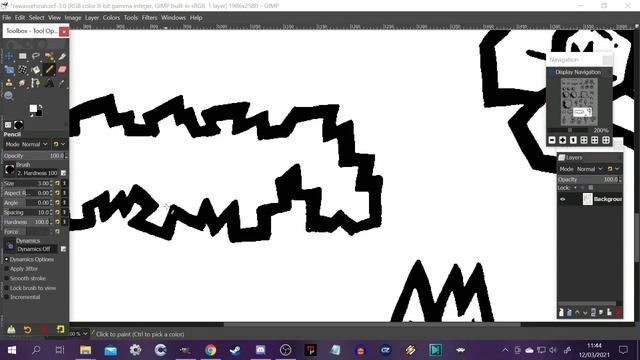640x360 pixels.
Task: Select the Clone stamp tool
Action: click(x=9, y=83)
